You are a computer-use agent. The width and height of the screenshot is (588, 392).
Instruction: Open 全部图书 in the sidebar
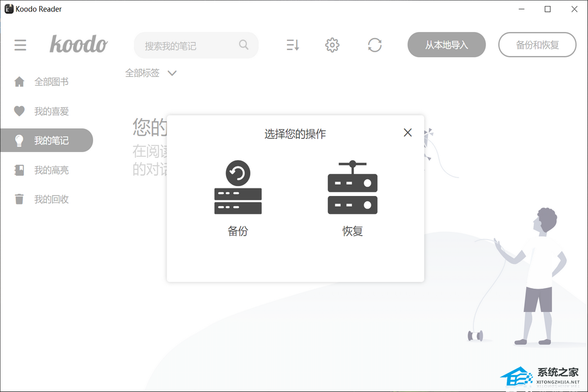[x=46, y=82]
